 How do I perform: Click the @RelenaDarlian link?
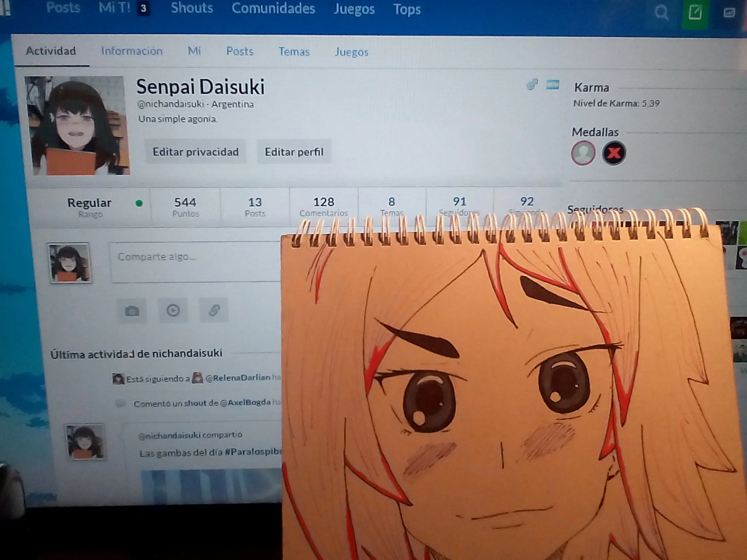point(238,378)
